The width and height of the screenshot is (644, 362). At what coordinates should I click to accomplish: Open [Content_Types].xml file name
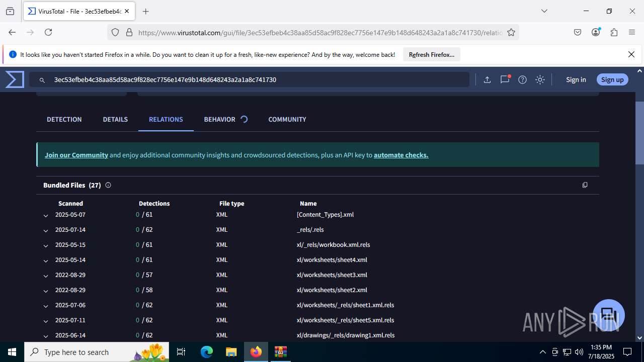tap(326, 215)
